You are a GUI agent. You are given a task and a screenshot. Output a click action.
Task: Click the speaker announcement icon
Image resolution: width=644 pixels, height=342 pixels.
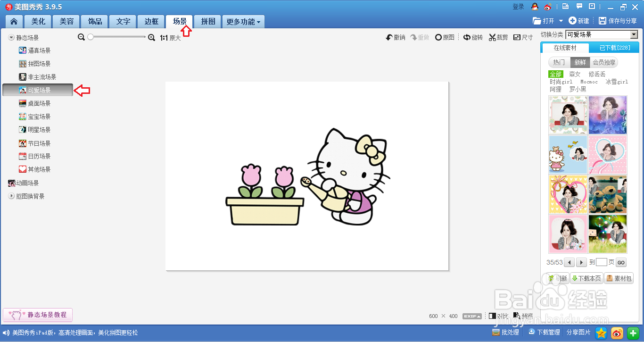click(7, 333)
